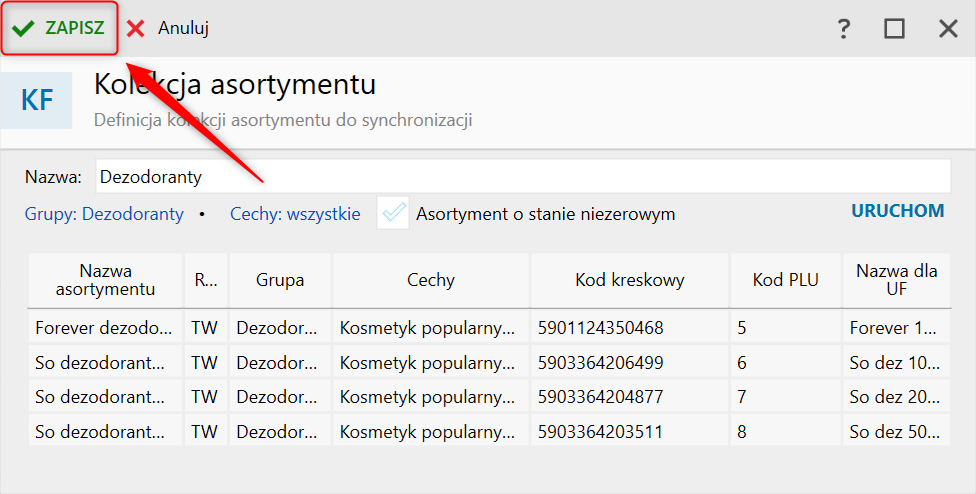The height and width of the screenshot is (494, 976).
Task: Select the row with PLU code 8
Action: coord(489,431)
